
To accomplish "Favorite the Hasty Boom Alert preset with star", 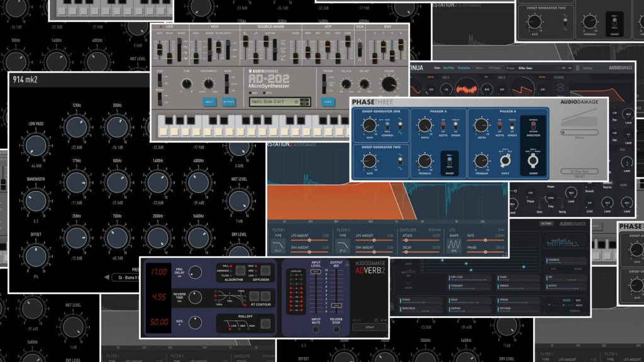I will pyautogui.click(x=296, y=101).
